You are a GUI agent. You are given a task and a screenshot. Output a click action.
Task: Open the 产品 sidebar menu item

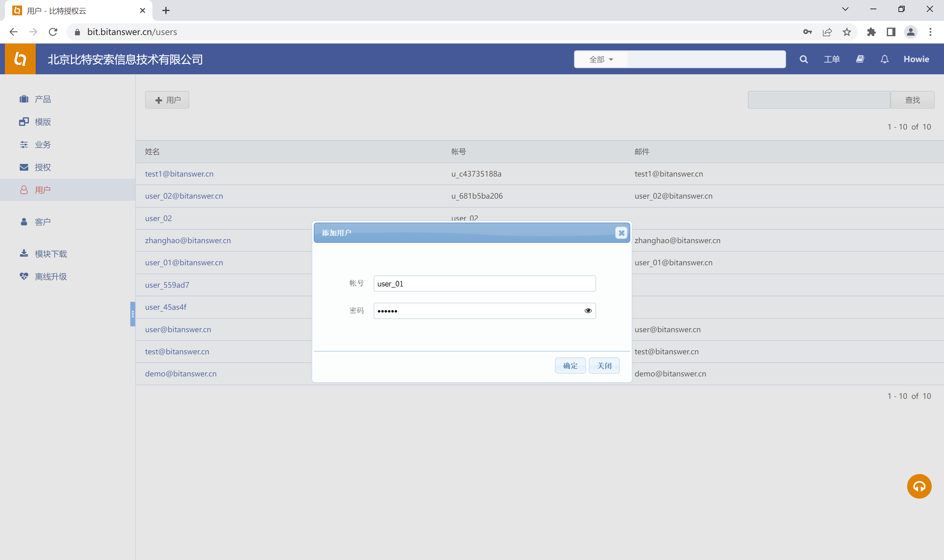tap(42, 99)
